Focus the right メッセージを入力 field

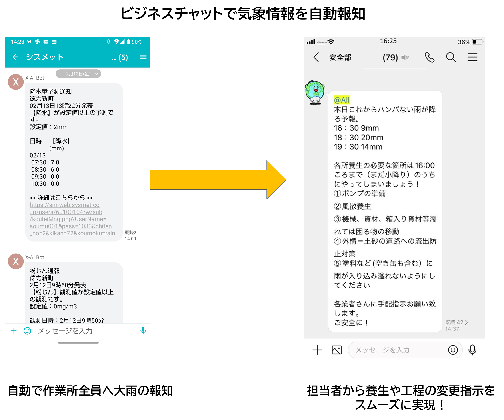click(x=396, y=350)
